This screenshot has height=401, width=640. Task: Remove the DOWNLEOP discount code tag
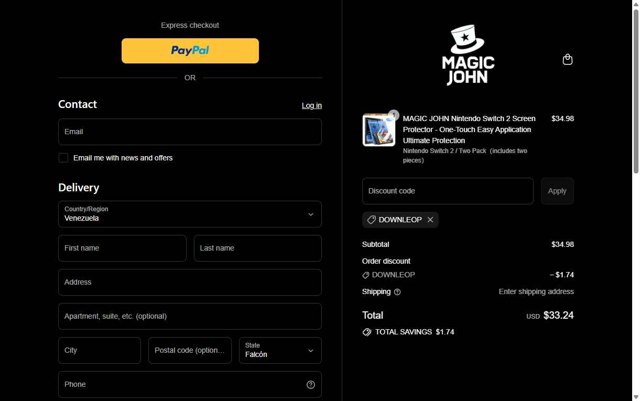pyautogui.click(x=430, y=220)
